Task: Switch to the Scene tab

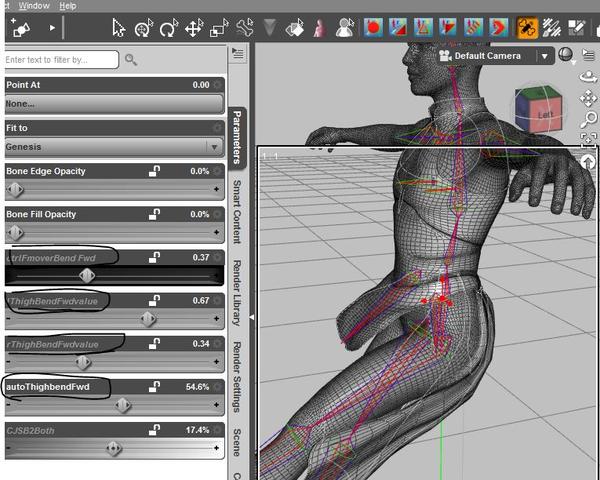Action: 237,442
